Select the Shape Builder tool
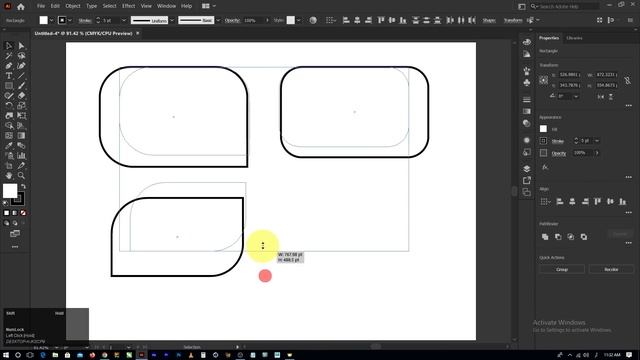Screen dimensions: 640x360 [x=9, y=126]
